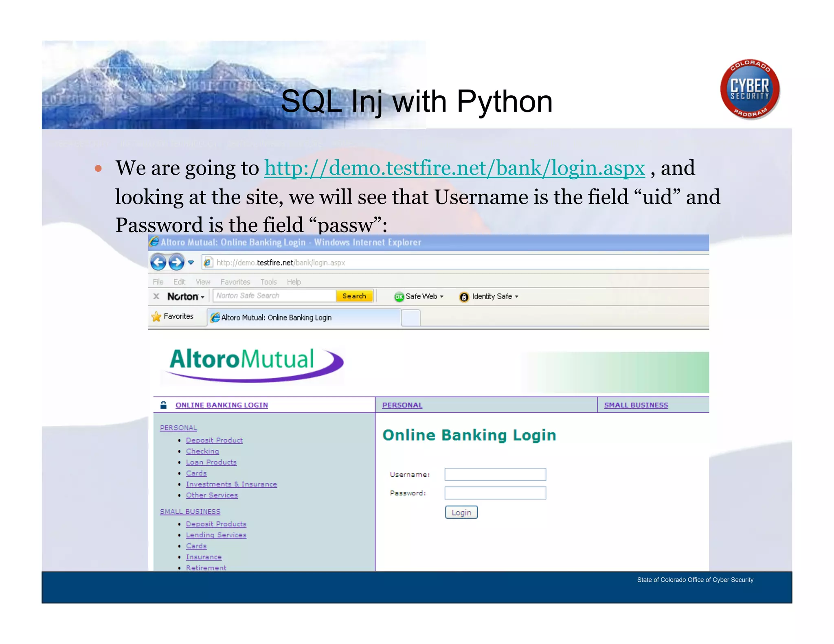Click the Username input field
Screen dimensions: 834x644
[x=495, y=474]
